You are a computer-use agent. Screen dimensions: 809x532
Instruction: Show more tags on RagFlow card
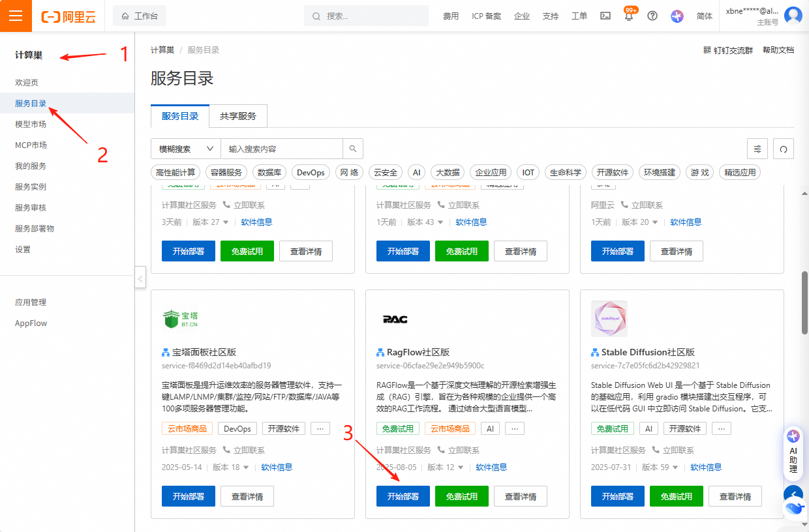pyautogui.click(x=515, y=428)
